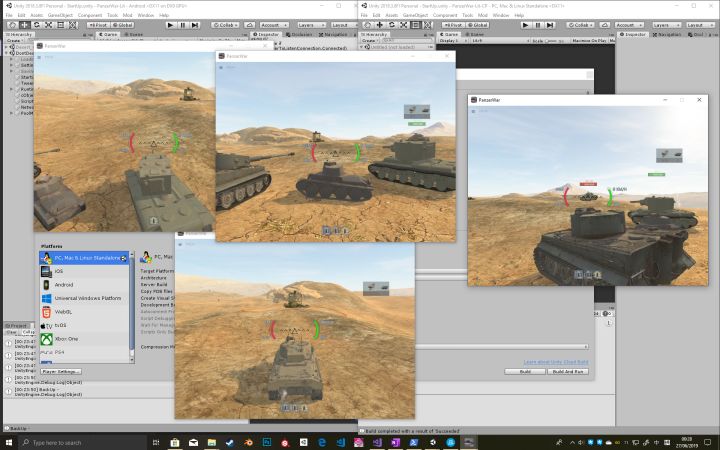This screenshot has width=720, height=450.
Task: Open Task View on taskbar
Action: (156, 442)
